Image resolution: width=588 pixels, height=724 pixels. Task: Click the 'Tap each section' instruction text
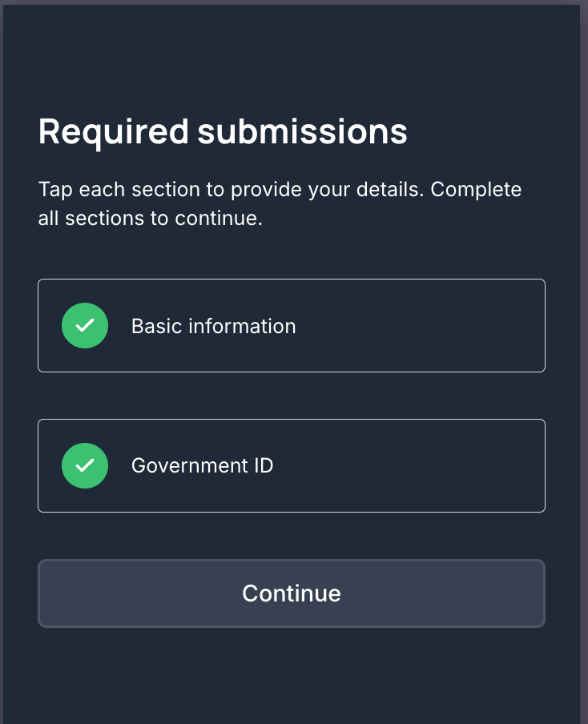click(x=280, y=203)
